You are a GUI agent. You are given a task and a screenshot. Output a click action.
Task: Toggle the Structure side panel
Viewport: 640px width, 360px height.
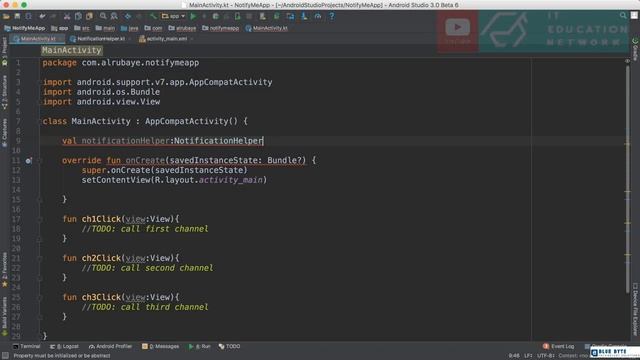click(x=4, y=92)
